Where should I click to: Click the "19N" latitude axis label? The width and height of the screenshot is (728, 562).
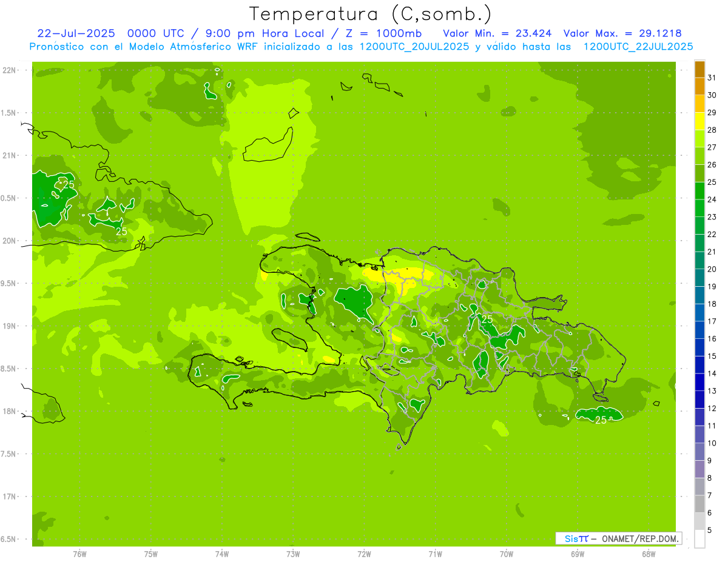pos(9,326)
